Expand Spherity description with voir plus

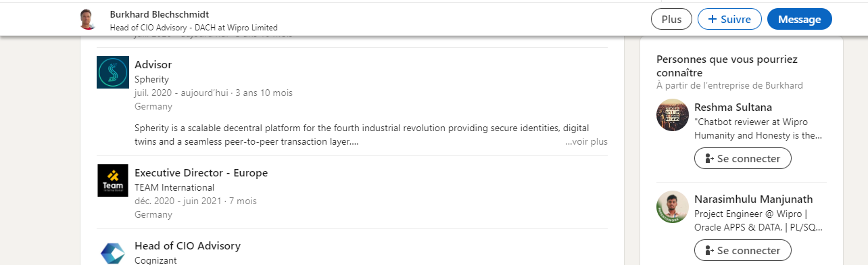click(586, 142)
